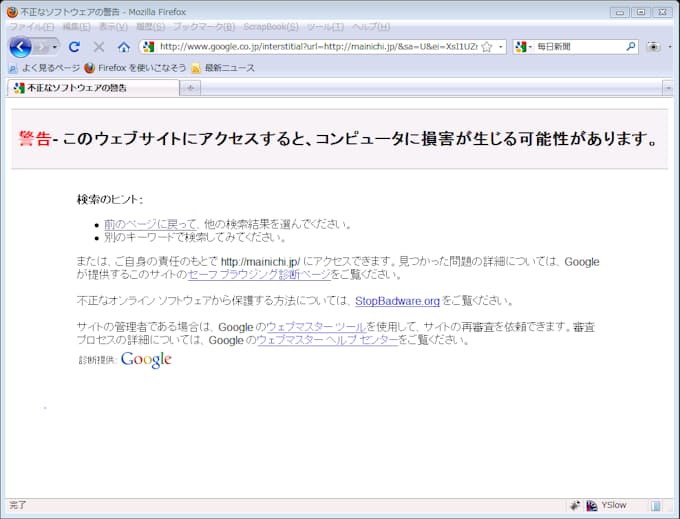Click the Back navigation button

20,47
